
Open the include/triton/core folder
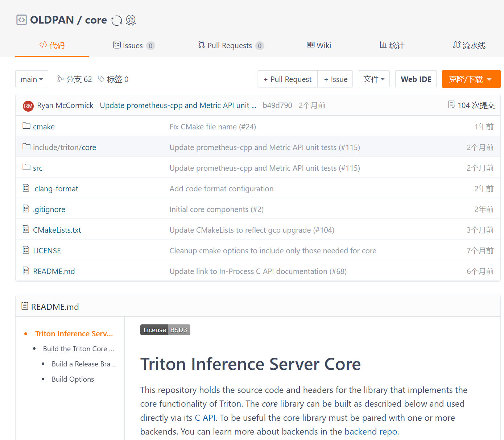pos(65,148)
